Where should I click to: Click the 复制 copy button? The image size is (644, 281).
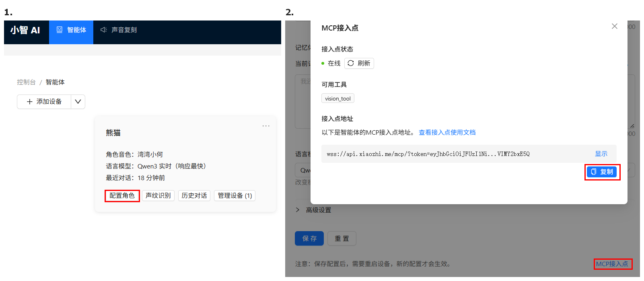(x=602, y=172)
